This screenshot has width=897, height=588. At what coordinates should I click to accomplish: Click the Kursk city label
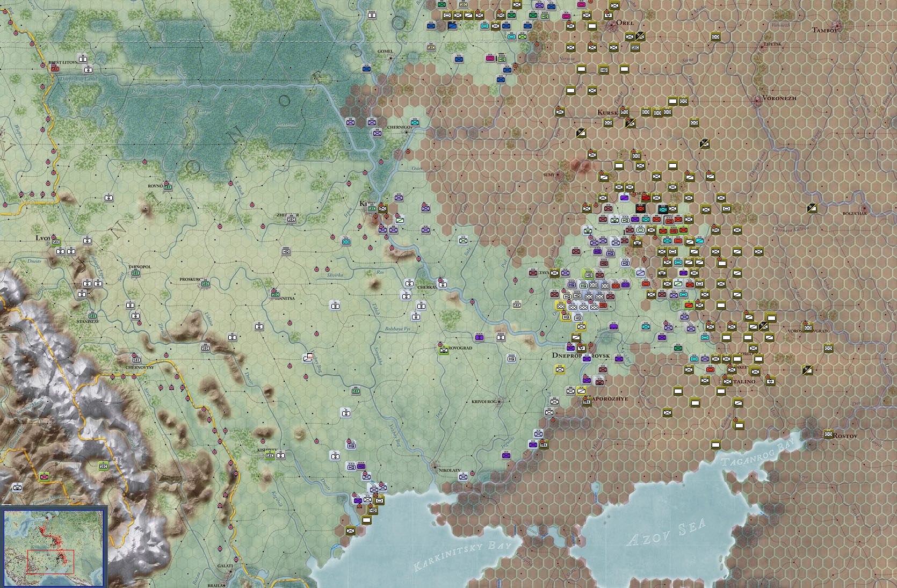coord(607,112)
